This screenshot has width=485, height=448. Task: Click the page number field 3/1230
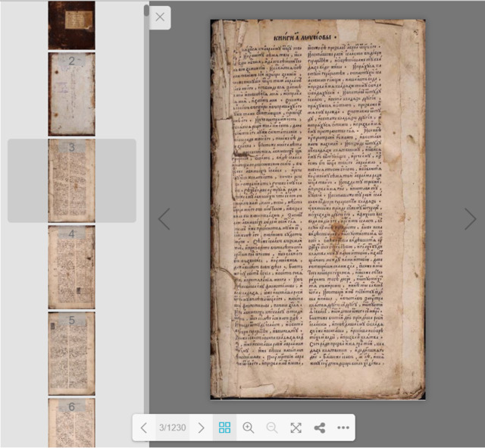(173, 428)
